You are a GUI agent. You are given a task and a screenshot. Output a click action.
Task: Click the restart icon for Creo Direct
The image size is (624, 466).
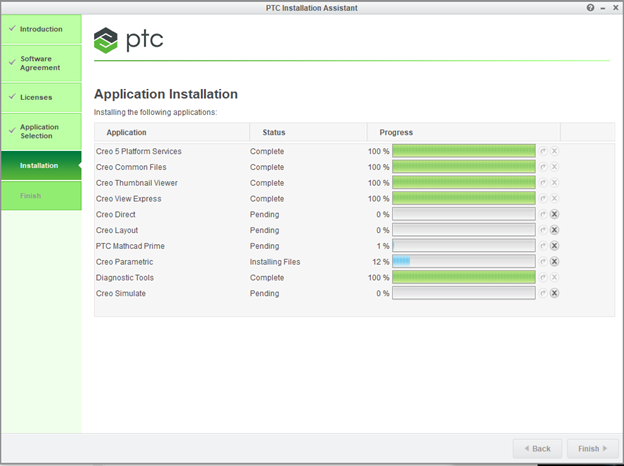543,214
